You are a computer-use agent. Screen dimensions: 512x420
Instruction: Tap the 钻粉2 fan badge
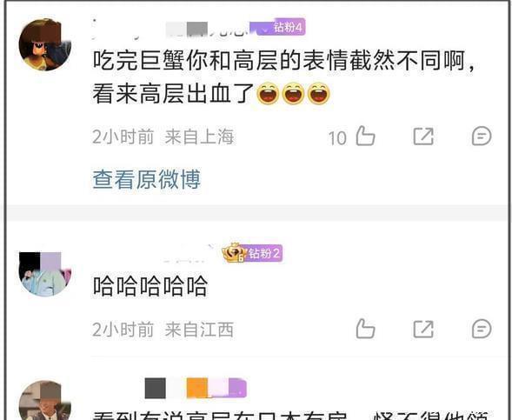coord(264,253)
